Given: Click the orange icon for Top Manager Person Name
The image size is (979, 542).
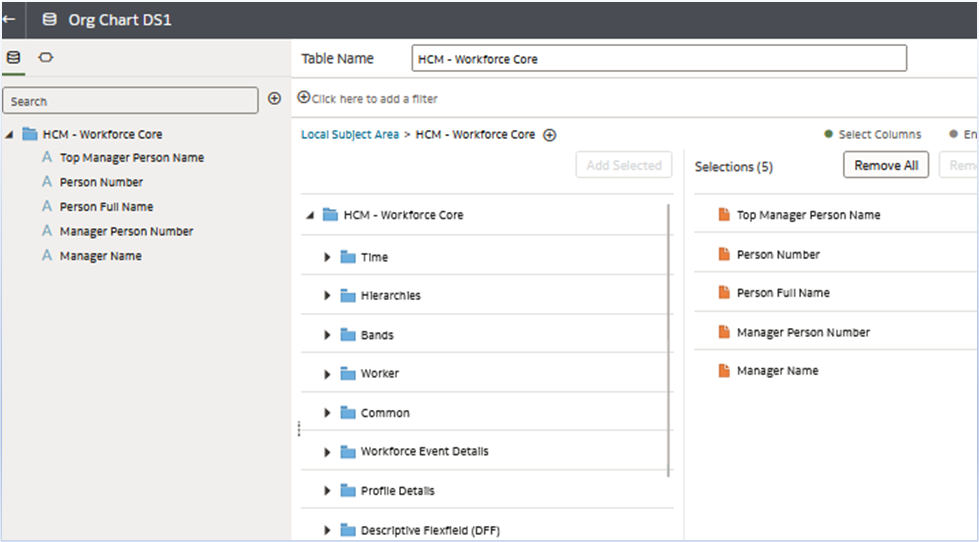Looking at the screenshot, I should pos(723,215).
